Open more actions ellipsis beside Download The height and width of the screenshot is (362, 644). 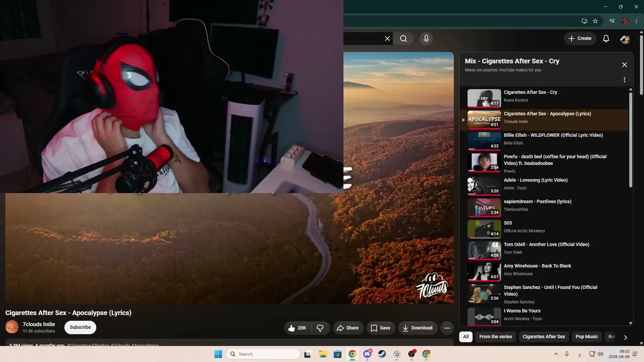(x=447, y=328)
